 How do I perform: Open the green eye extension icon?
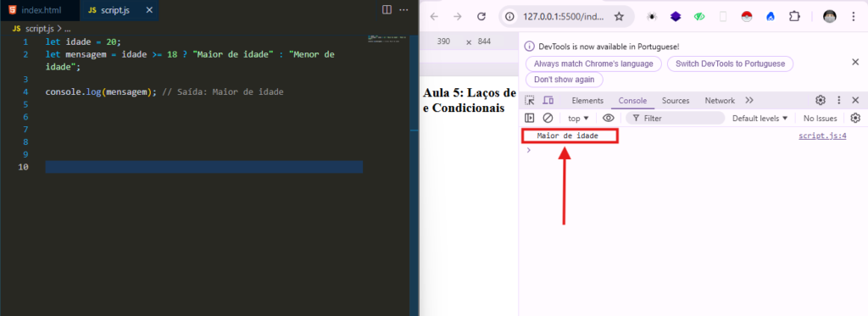699,17
